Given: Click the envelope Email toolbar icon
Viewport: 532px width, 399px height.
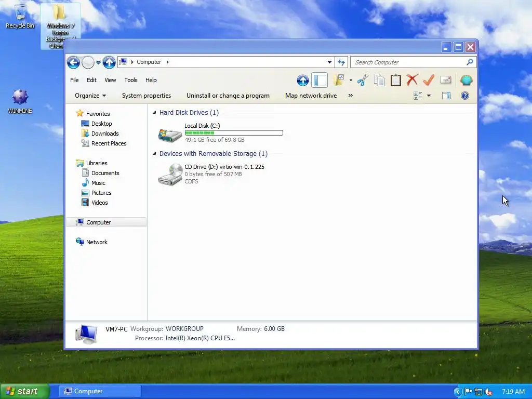Looking at the screenshot, I should (445, 79).
